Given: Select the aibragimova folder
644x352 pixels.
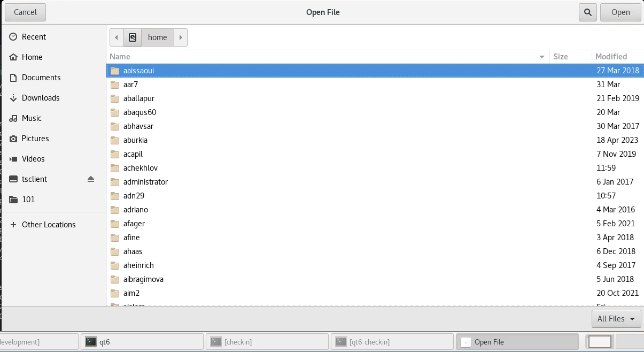Looking at the screenshot, I should coord(375,279).
